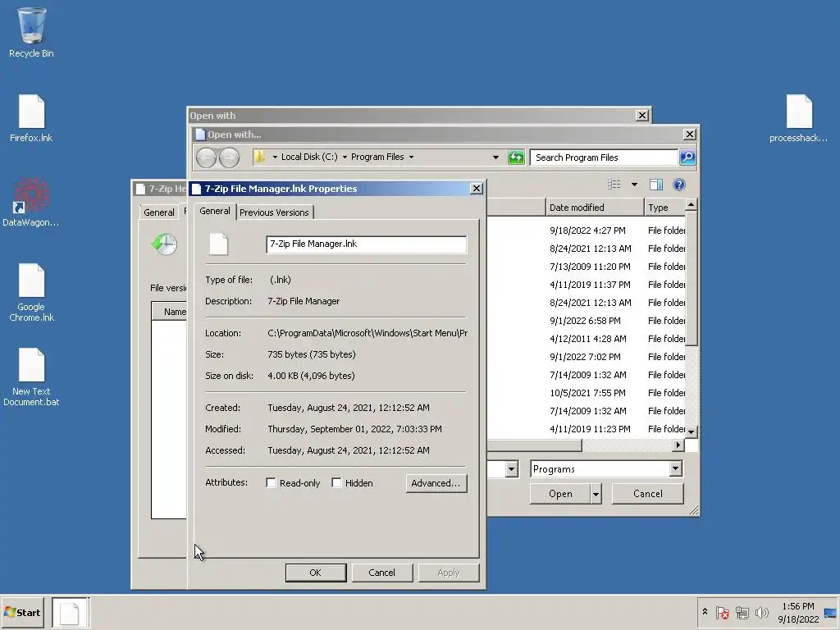Click the restore clock icon in 7-Zip Help window
This screenshot has height=630, width=840.
click(x=164, y=244)
